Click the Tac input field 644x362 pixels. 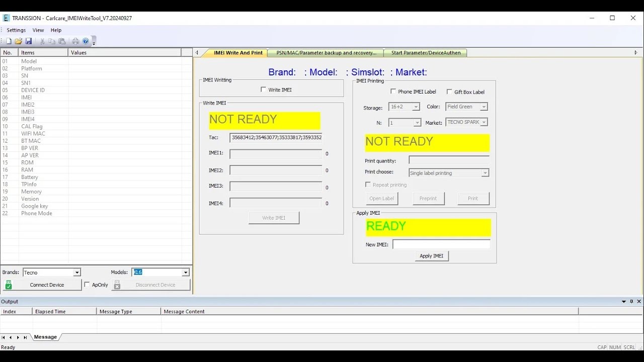pyautogui.click(x=276, y=137)
